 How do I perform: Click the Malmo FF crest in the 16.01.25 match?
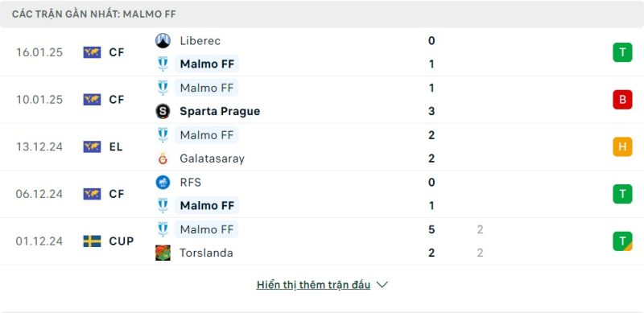pyautogui.click(x=163, y=64)
